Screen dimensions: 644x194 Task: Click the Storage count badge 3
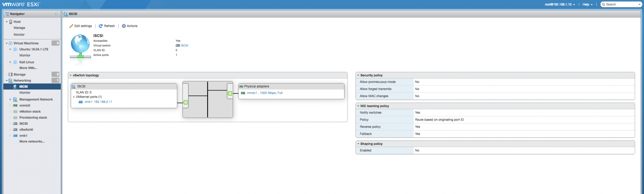(55, 74)
